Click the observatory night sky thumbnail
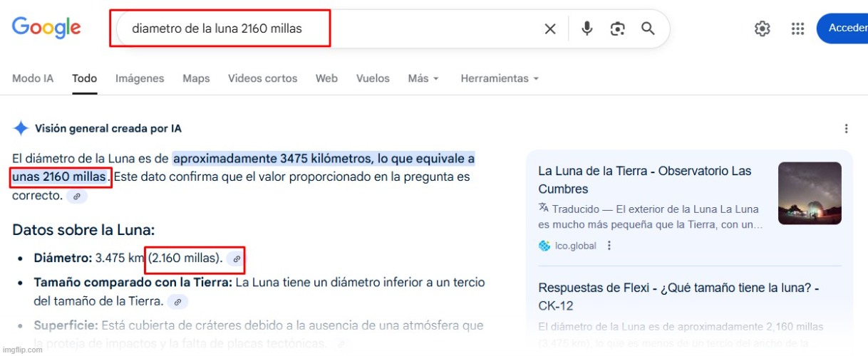868x356 pixels. [x=810, y=194]
